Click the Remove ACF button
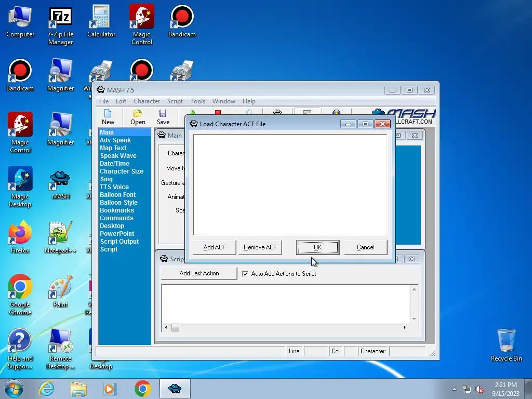Image resolution: width=532 pixels, height=399 pixels. click(x=260, y=247)
